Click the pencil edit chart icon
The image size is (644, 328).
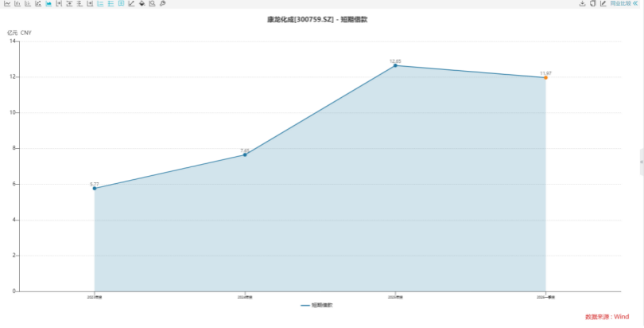[603, 4]
